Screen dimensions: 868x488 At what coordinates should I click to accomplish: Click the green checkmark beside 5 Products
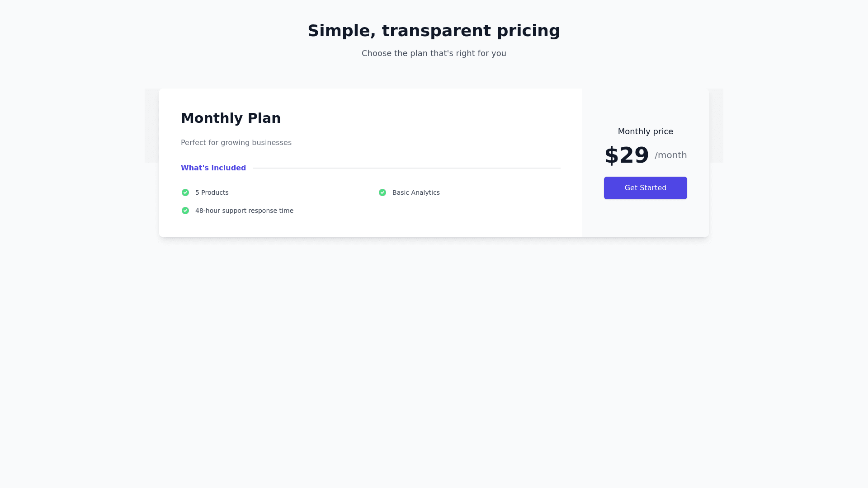click(x=185, y=192)
